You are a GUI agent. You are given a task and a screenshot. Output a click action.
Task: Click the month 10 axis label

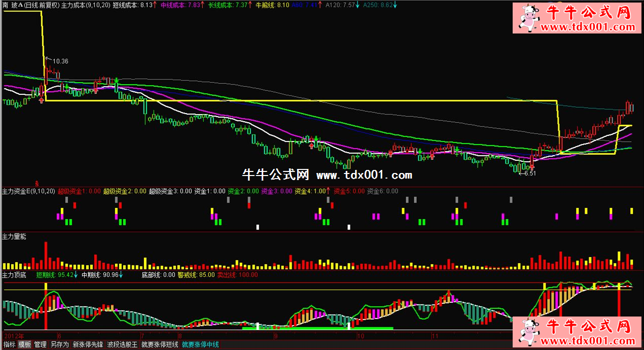pyautogui.click(x=361, y=336)
